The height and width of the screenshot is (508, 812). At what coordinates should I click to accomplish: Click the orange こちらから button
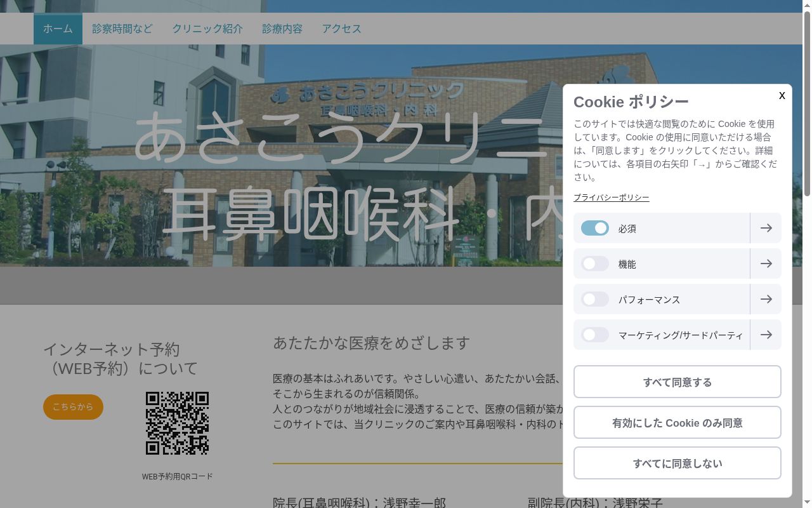pyautogui.click(x=73, y=407)
